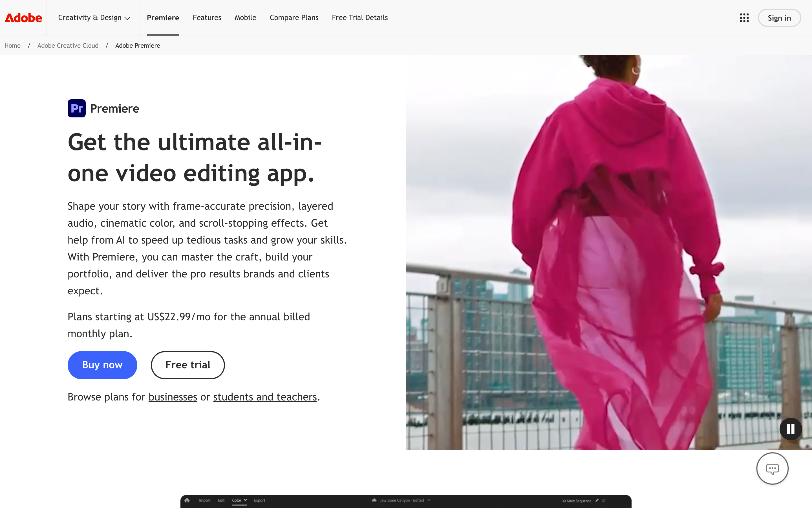Expand the Creativity & Design menu

tap(94, 18)
